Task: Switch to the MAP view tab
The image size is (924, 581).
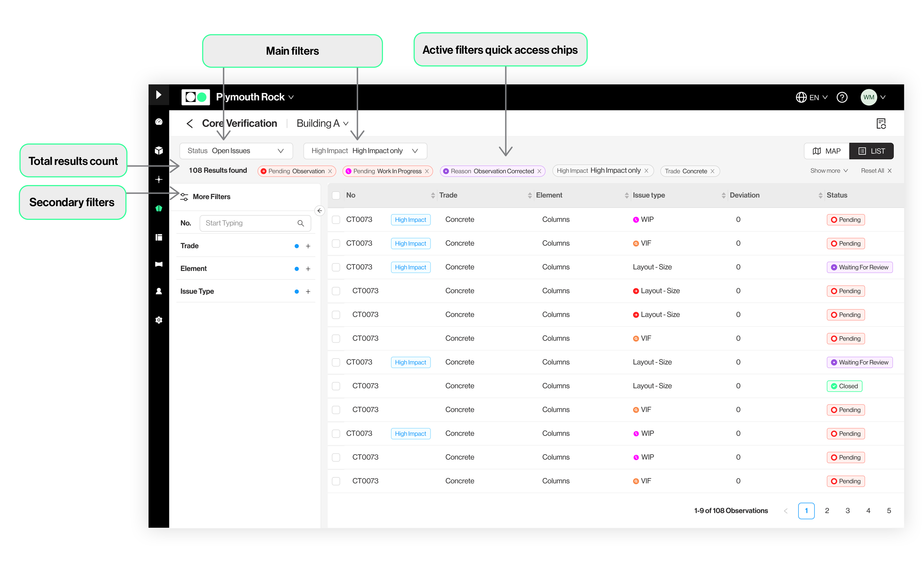Action: click(x=826, y=151)
